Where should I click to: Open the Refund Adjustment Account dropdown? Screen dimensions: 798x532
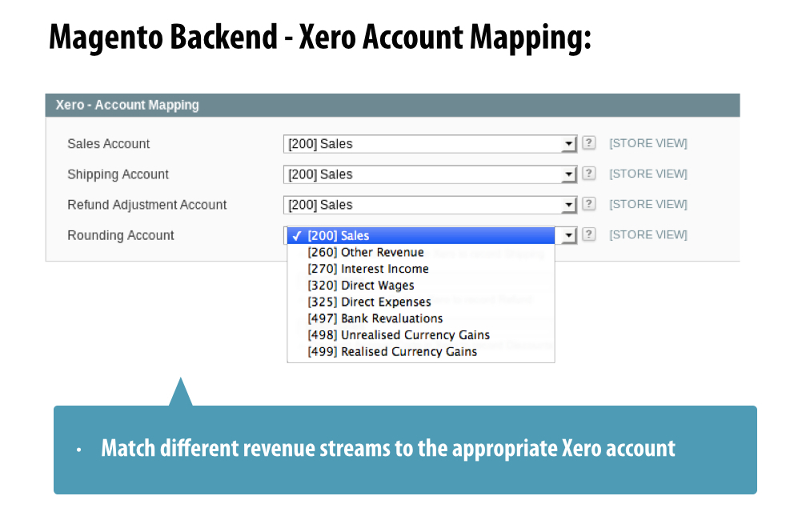[x=430, y=205]
